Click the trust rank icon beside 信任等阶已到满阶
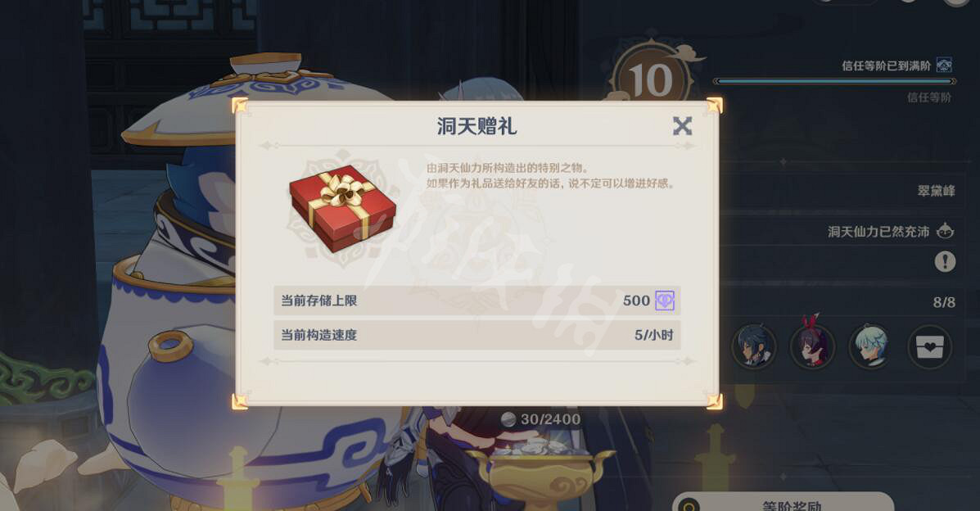Screen dimensions: 980x511 944,65
